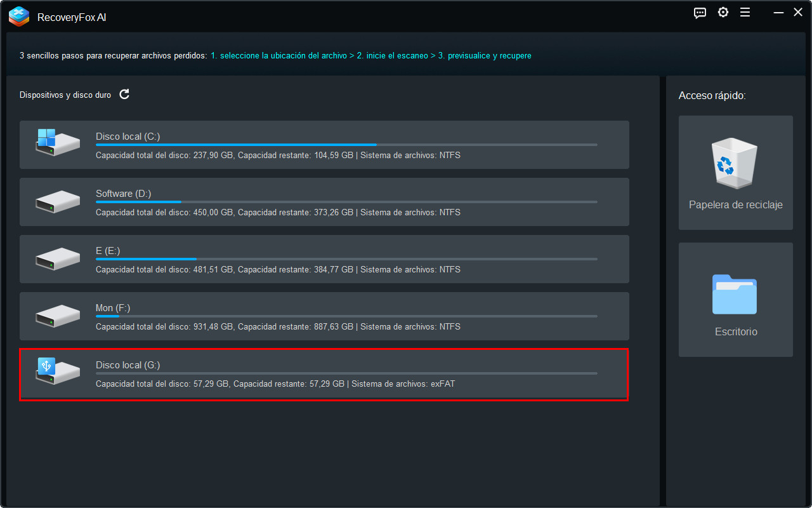The image size is (812, 508).
Task: Select the highlighted Disco local (G:) drive
Action: tap(324, 375)
